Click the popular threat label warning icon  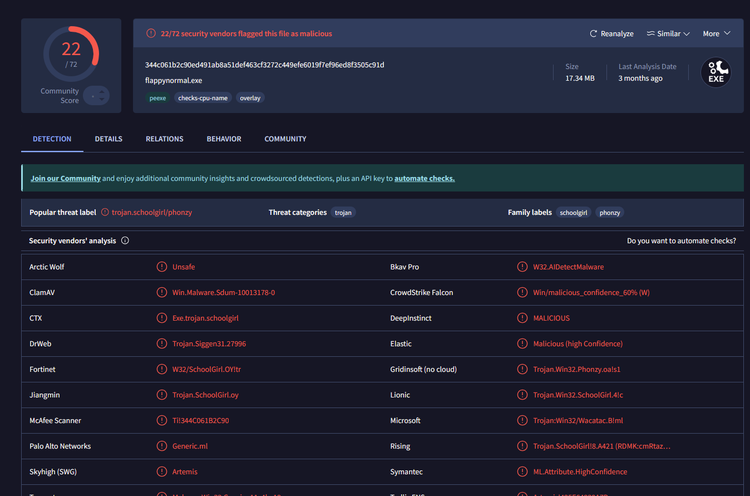[105, 212]
